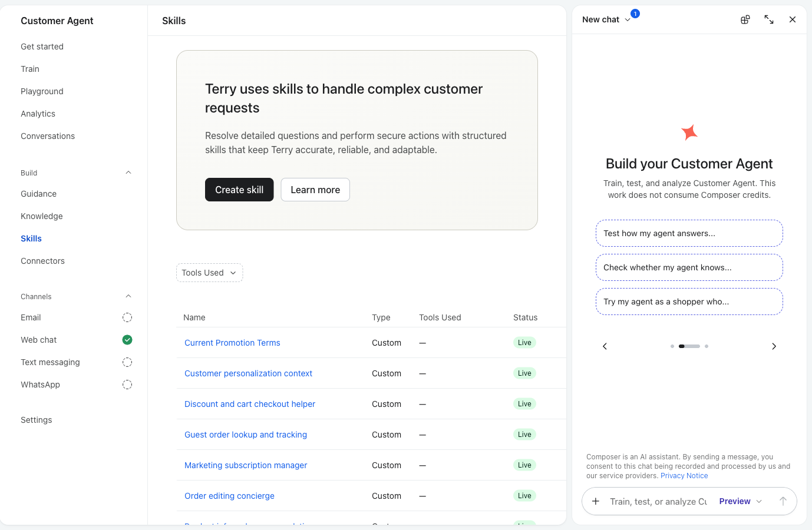The image size is (812, 530).
Task: Click the blue notification badge on New chat
Action: click(x=635, y=14)
